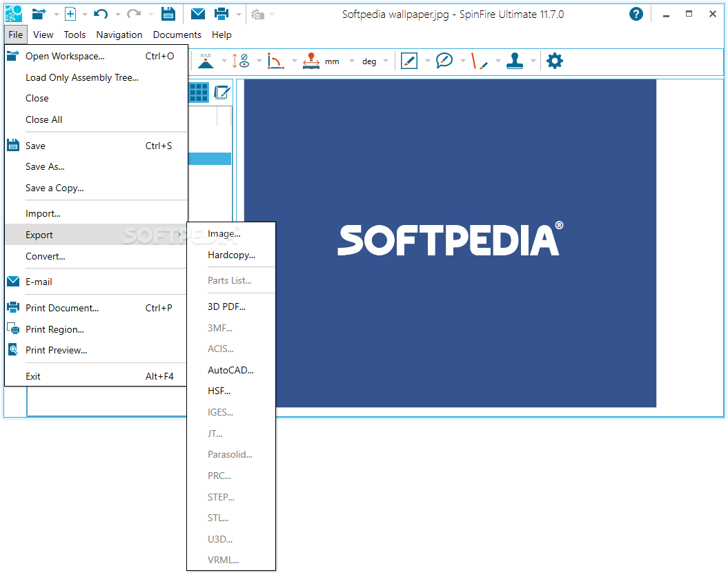Close the File menu via File tab
This screenshot has height=575, width=728.
[15, 35]
